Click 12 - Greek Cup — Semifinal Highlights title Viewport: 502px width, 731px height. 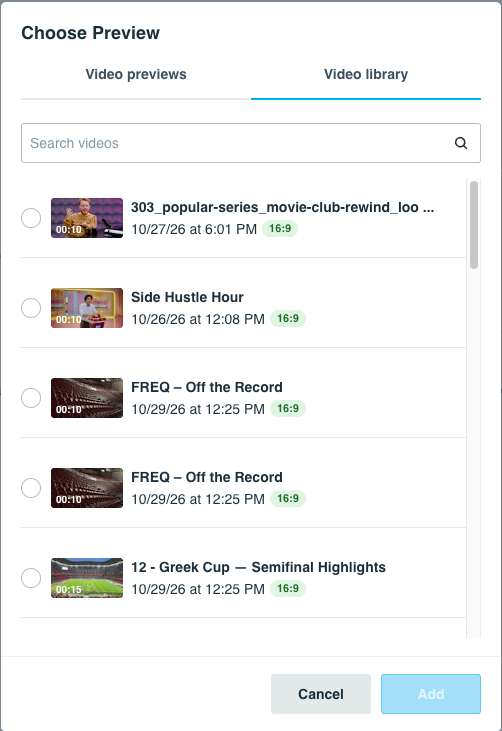258,567
